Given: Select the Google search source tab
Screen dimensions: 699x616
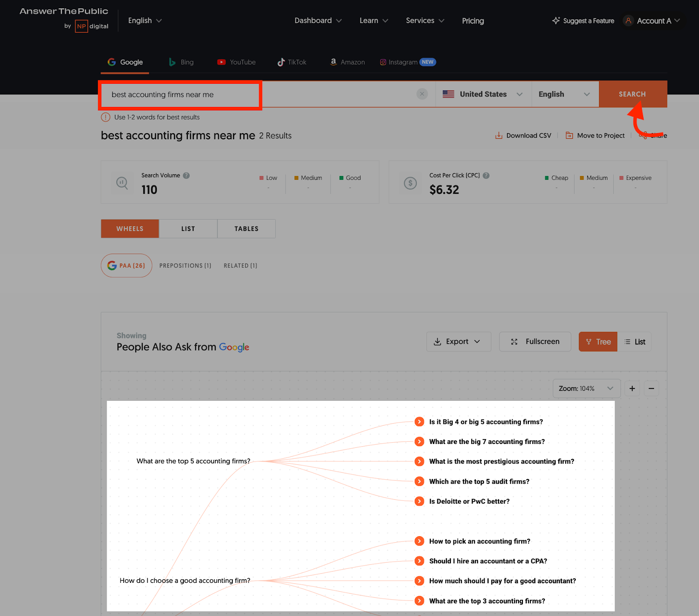Looking at the screenshot, I should [125, 62].
